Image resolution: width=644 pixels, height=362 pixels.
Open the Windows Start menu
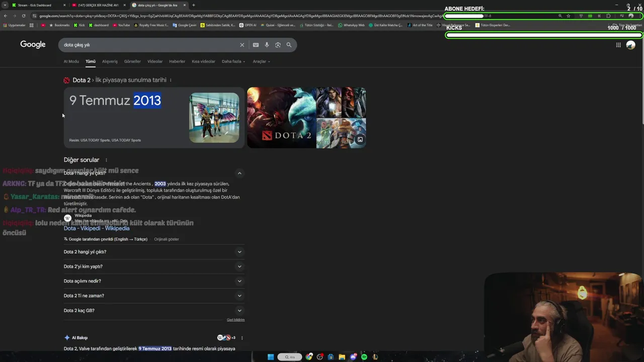point(271,357)
